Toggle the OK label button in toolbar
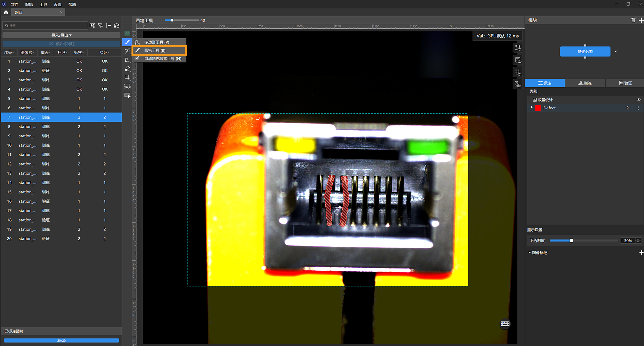The height and width of the screenshot is (346, 644). tap(127, 33)
